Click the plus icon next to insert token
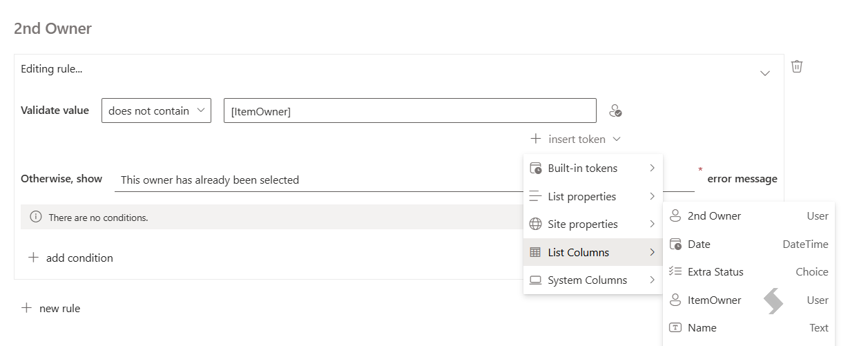The width and height of the screenshot is (868, 346). click(x=536, y=139)
